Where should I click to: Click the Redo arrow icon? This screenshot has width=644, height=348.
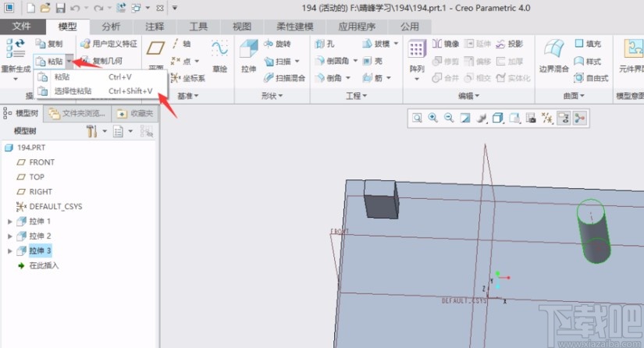(98, 8)
